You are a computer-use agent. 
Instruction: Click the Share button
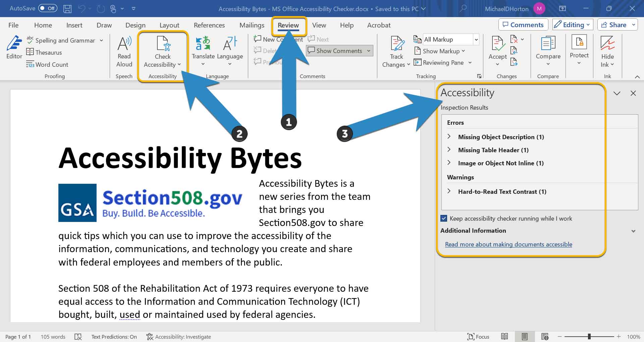(613, 25)
